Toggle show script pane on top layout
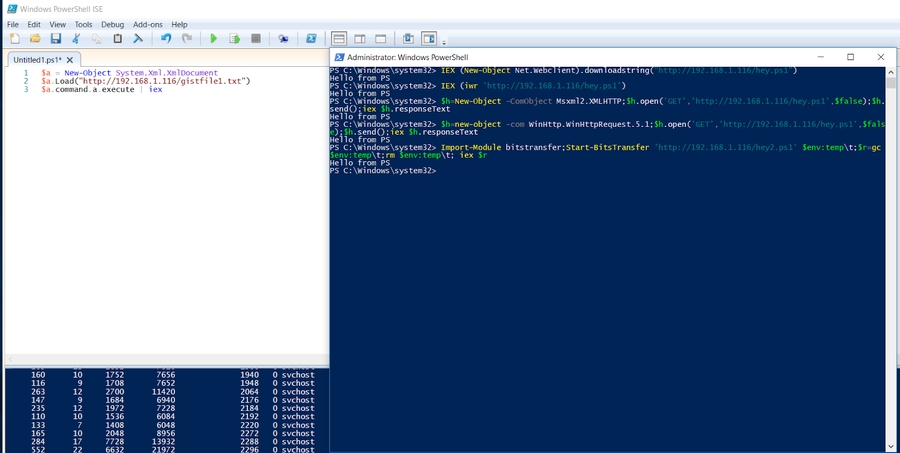The height and width of the screenshot is (453, 900). point(339,39)
